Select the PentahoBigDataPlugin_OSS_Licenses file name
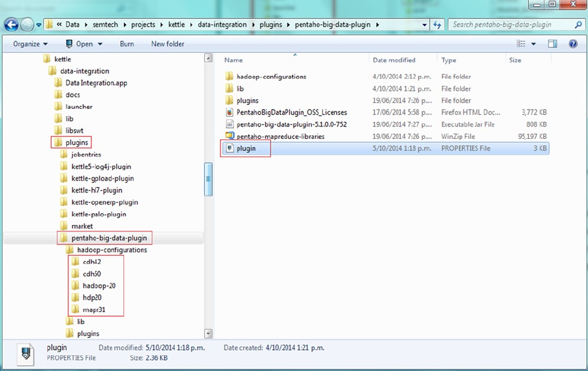This screenshot has width=588, height=371. click(292, 112)
